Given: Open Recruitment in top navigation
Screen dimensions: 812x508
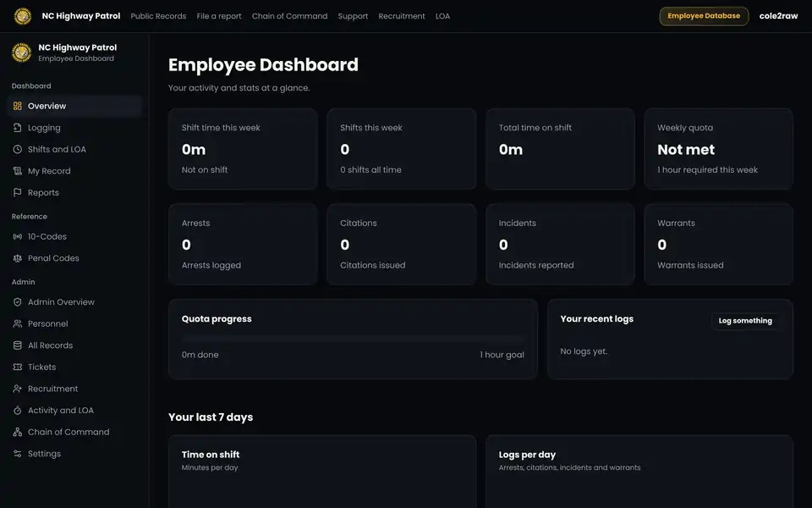Looking at the screenshot, I should click(401, 16).
